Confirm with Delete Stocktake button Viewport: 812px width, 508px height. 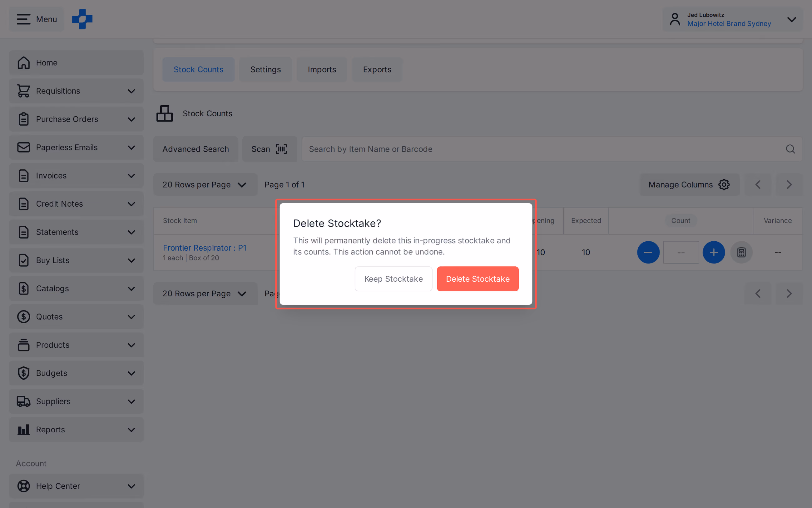pos(478,279)
